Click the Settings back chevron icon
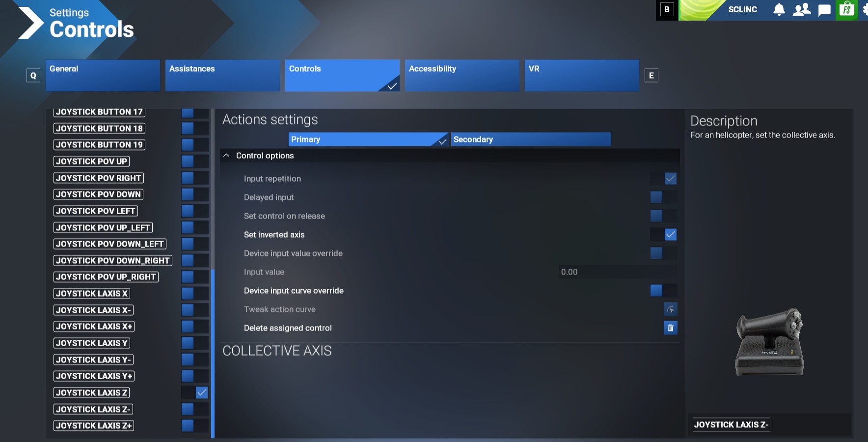Viewport: 868px width, 442px height. point(30,23)
